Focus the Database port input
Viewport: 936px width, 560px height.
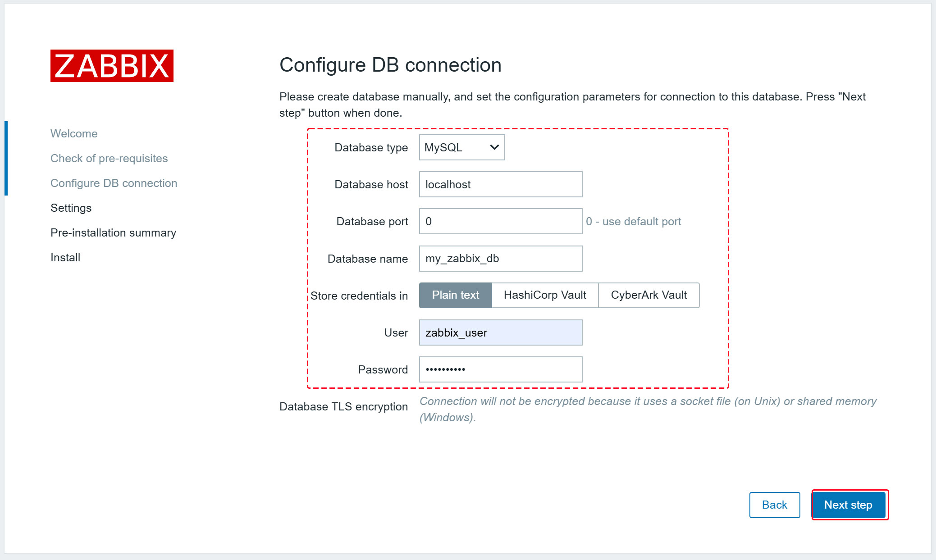[x=500, y=221]
